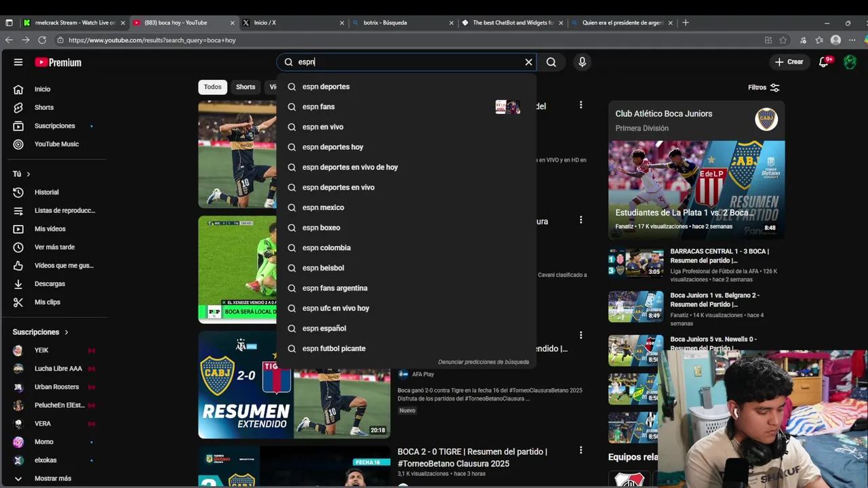Viewport: 868px width, 488px height.
Task: Expand the Tú section chevron
Action: point(28,174)
